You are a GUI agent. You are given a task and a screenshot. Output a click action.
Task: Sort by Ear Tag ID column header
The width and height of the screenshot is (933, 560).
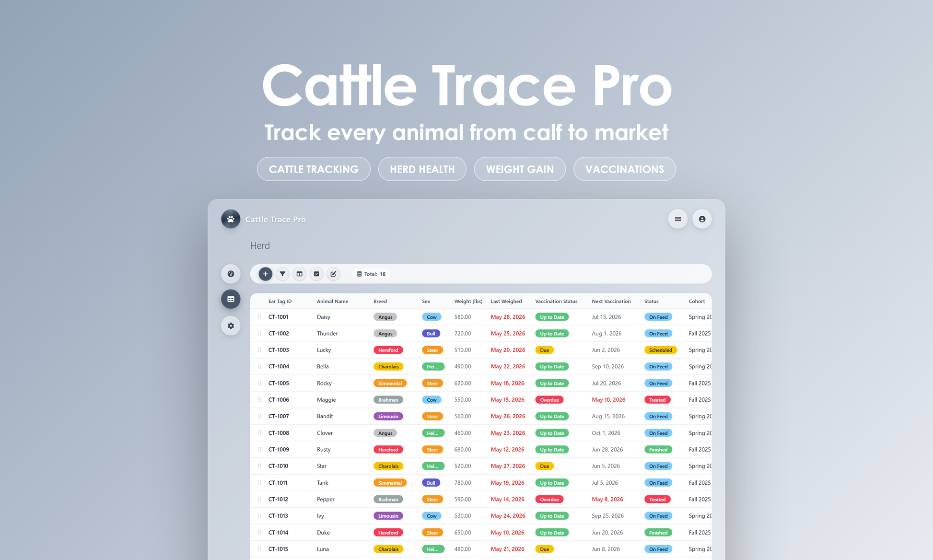click(280, 301)
